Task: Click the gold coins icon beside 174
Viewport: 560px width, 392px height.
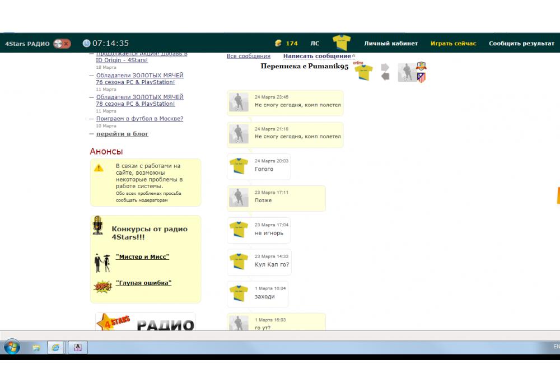Action: pyautogui.click(x=278, y=43)
